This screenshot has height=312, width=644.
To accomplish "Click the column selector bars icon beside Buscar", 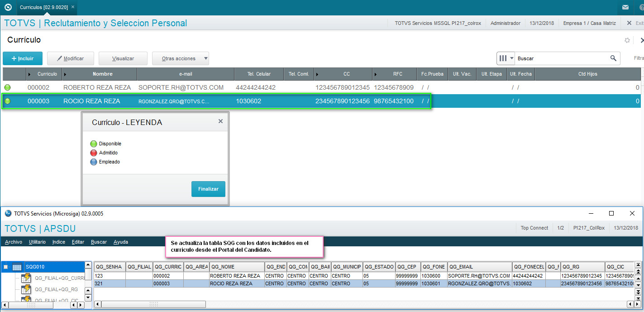I will point(503,58).
